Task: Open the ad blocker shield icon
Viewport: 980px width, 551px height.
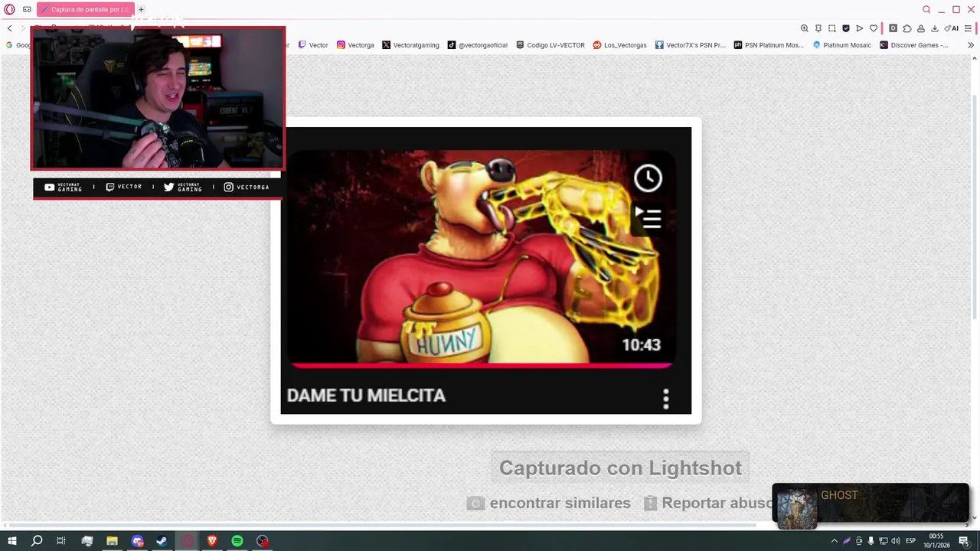Action: (846, 28)
